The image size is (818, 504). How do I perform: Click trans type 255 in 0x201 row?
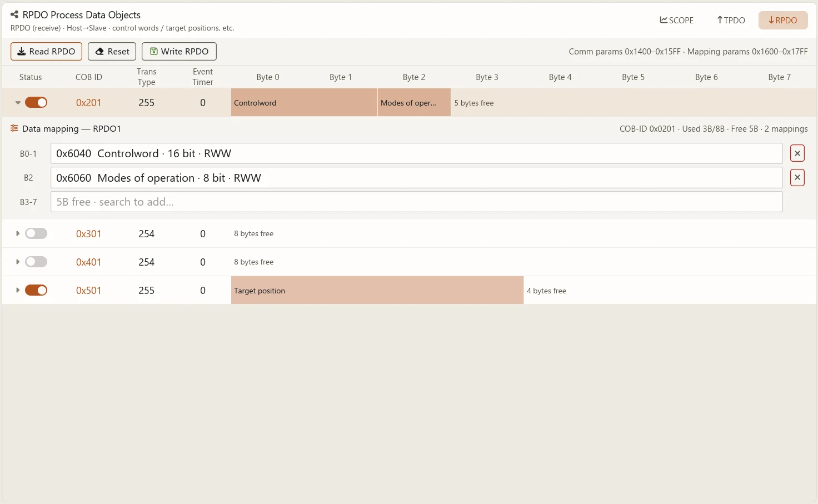[x=147, y=102]
